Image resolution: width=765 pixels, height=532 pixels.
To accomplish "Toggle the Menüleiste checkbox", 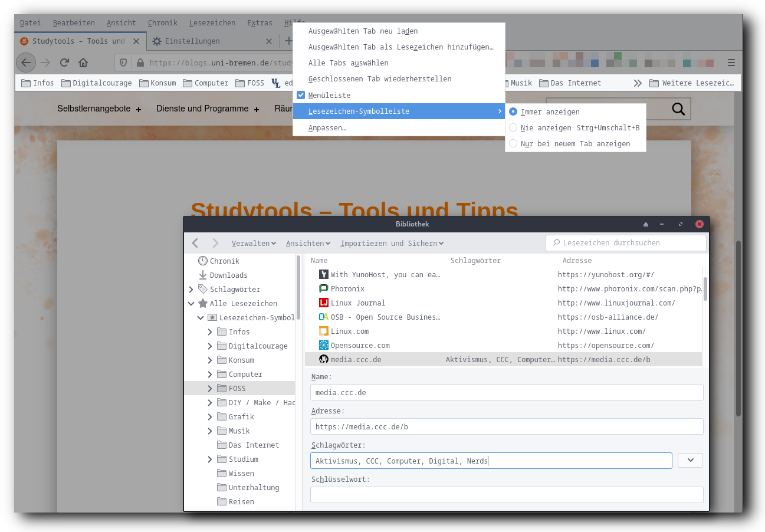I will [x=301, y=94].
